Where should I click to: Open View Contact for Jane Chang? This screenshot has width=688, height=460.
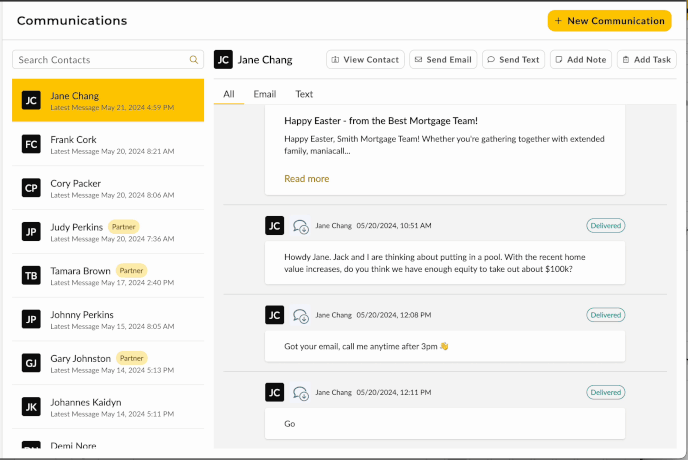point(365,60)
